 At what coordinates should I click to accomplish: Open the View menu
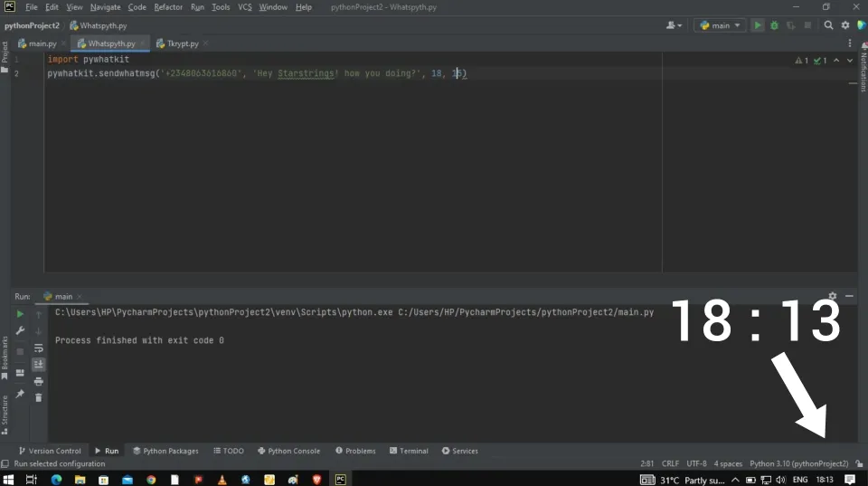click(74, 7)
